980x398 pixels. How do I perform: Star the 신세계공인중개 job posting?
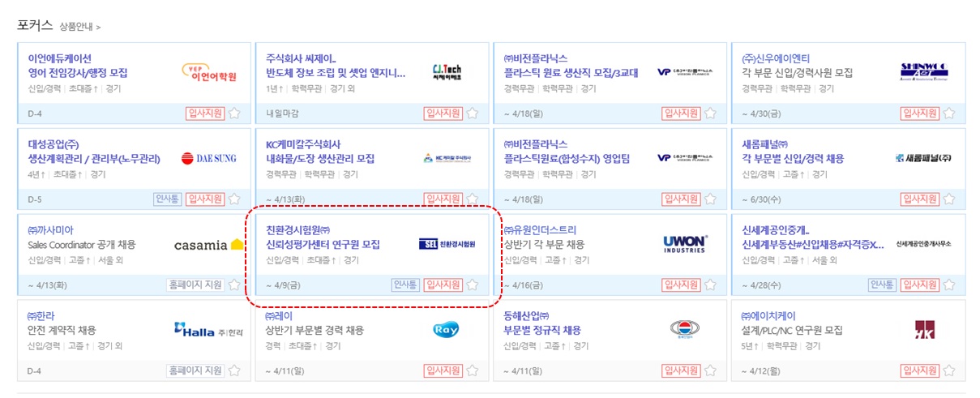tap(948, 285)
